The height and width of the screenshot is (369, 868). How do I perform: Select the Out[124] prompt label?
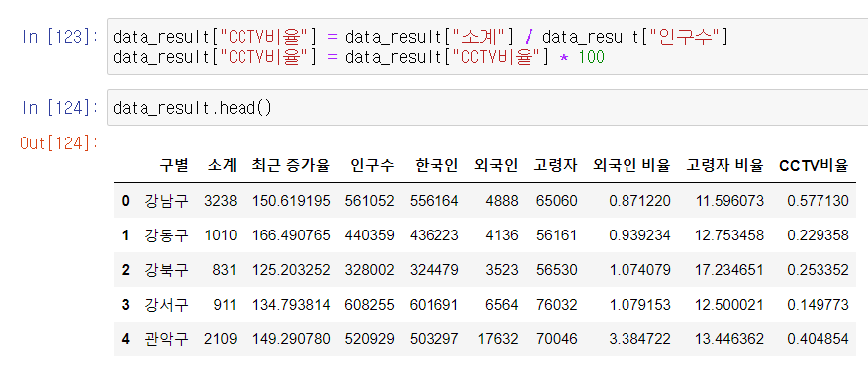pos(58,143)
